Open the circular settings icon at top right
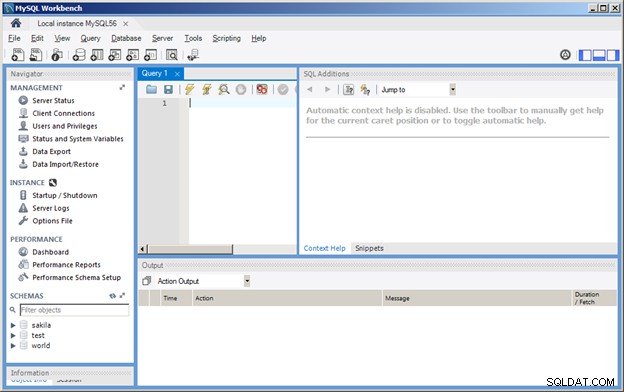The width and height of the screenshot is (624, 392). click(x=565, y=55)
